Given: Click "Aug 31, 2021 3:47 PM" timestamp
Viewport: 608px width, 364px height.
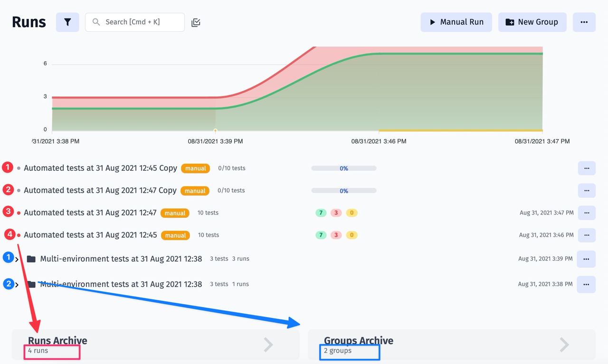Looking at the screenshot, I should [547, 213].
